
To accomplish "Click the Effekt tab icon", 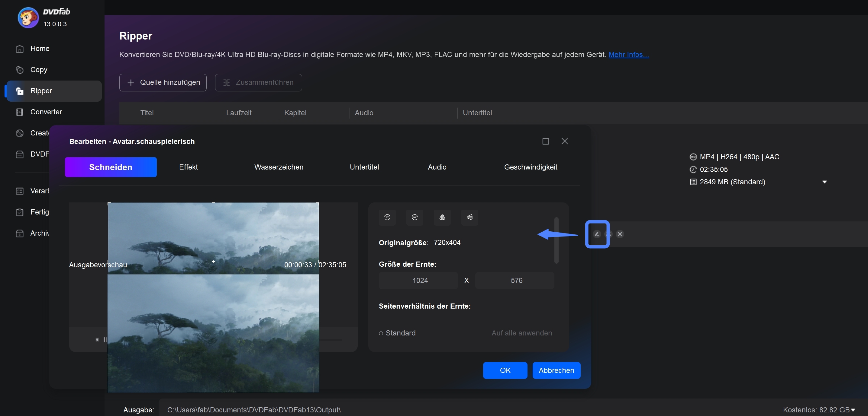I will (x=188, y=167).
